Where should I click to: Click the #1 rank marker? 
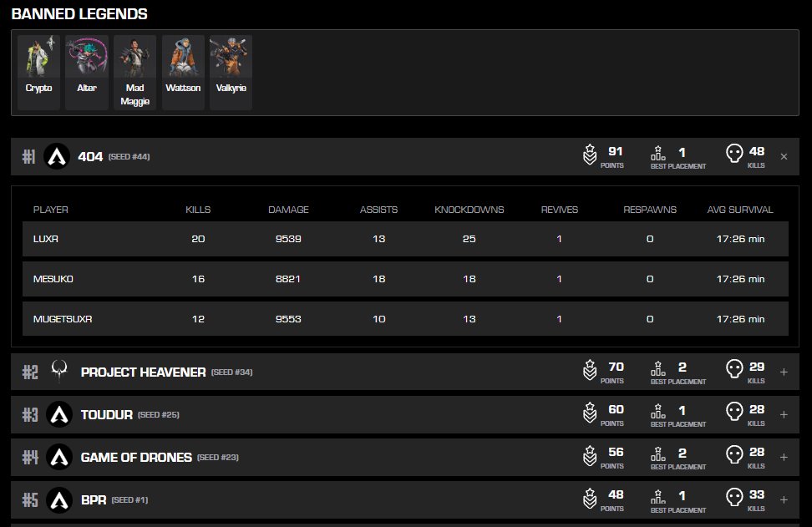28,156
